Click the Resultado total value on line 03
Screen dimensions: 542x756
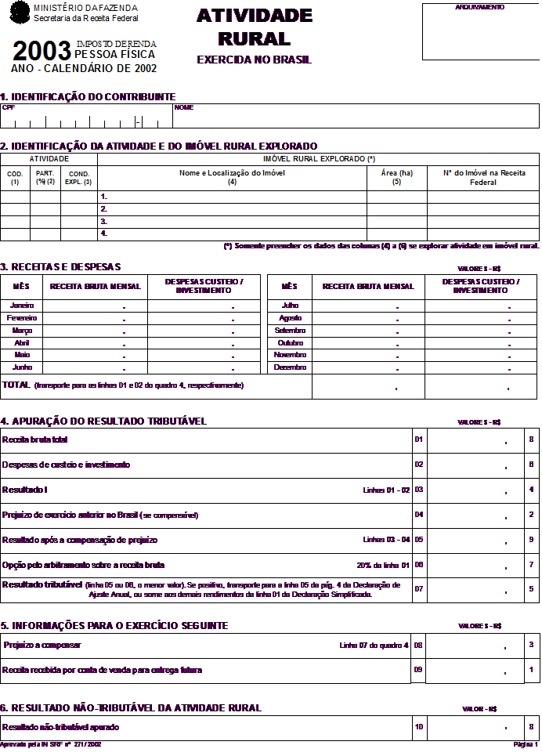coord(486,490)
